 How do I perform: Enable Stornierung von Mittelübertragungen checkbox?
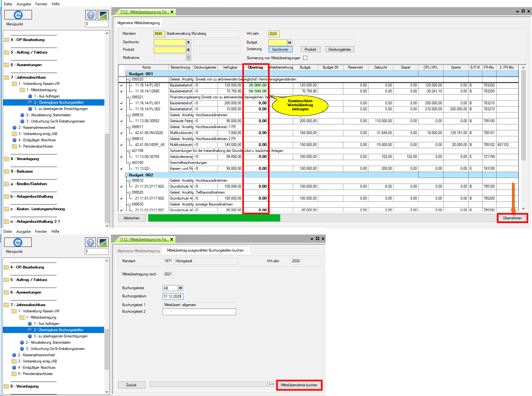pyautogui.click(x=305, y=58)
